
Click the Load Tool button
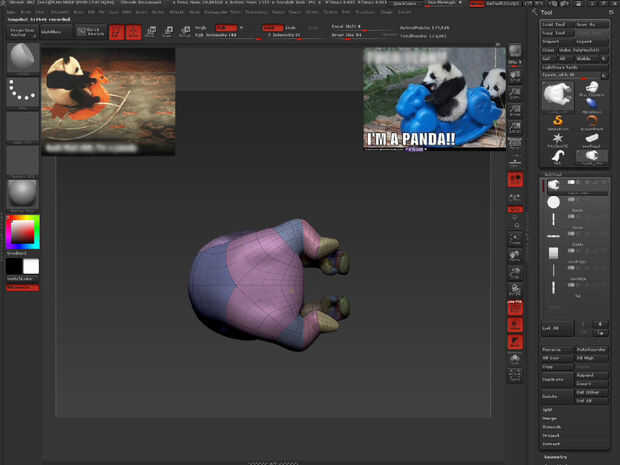coord(554,23)
